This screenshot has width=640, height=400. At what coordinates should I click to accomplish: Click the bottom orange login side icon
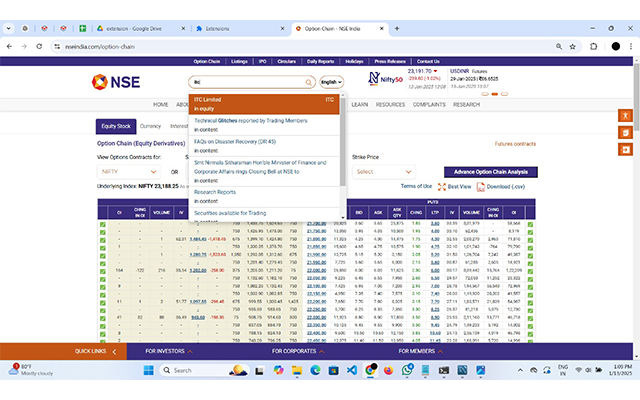(x=625, y=150)
